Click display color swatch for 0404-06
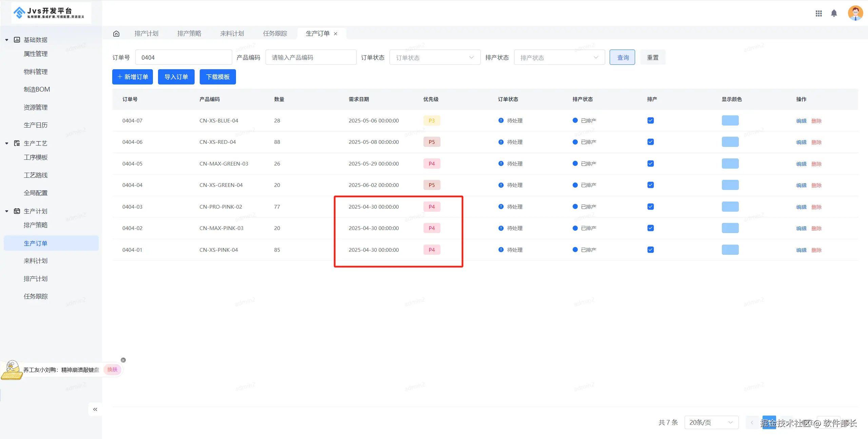 pos(730,142)
